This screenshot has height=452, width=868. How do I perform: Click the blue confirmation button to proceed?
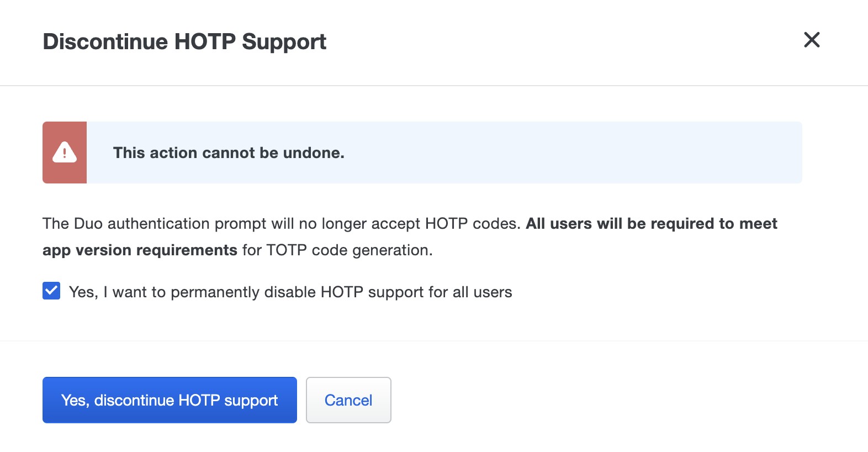coord(170,400)
